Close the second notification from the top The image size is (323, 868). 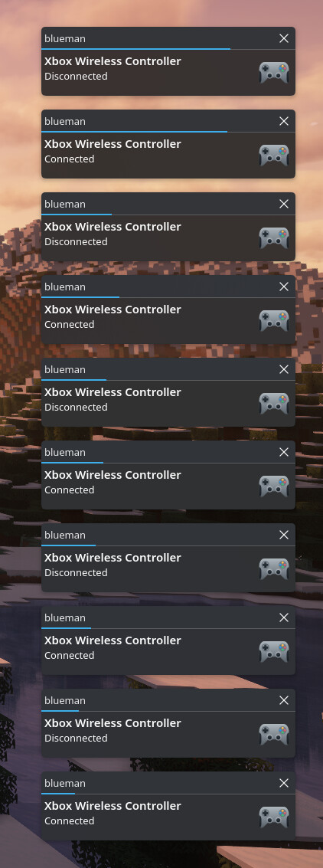(284, 121)
